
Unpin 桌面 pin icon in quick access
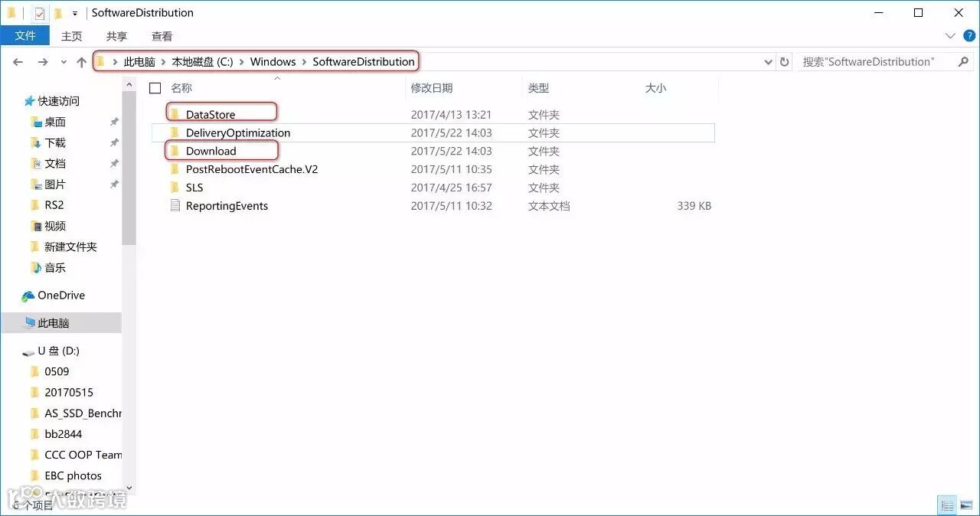[x=114, y=122]
